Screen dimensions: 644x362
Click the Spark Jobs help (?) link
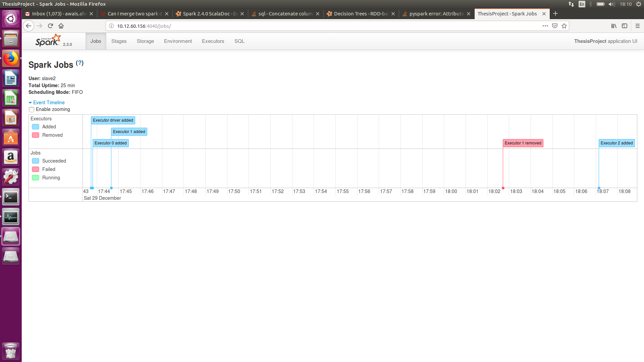79,63
